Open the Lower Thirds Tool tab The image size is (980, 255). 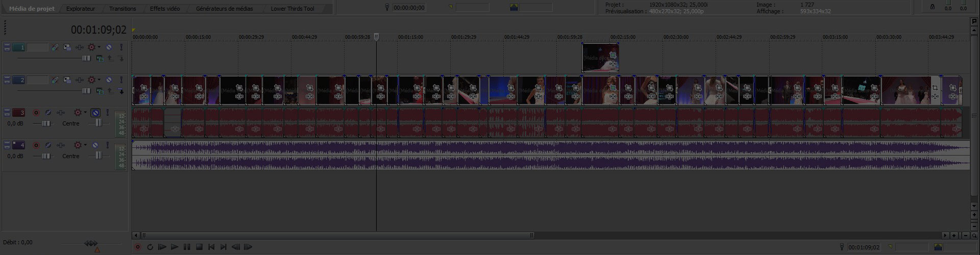pos(292,9)
